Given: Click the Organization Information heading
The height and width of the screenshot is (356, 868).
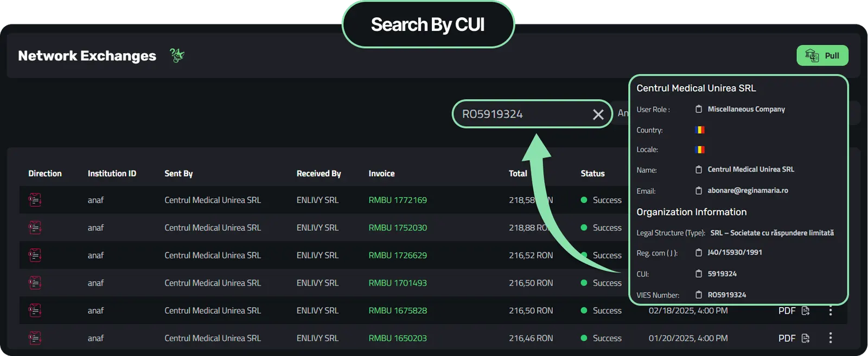Looking at the screenshot, I should tap(691, 212).
